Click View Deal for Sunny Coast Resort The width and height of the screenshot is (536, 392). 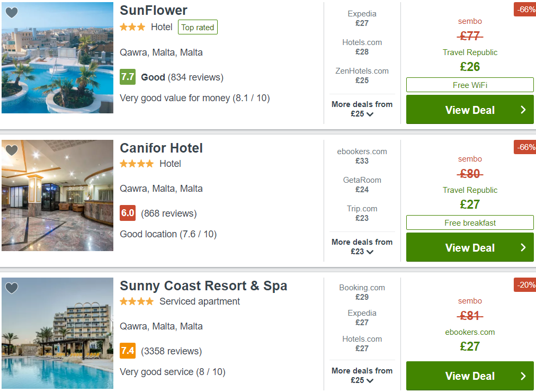[x=470, y=376]
